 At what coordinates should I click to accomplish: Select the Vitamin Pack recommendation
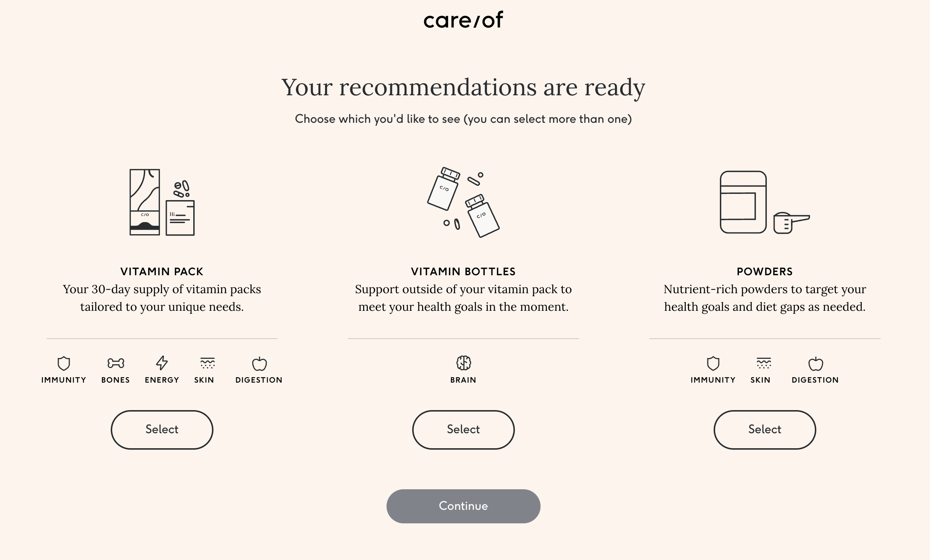click(162, 429)
